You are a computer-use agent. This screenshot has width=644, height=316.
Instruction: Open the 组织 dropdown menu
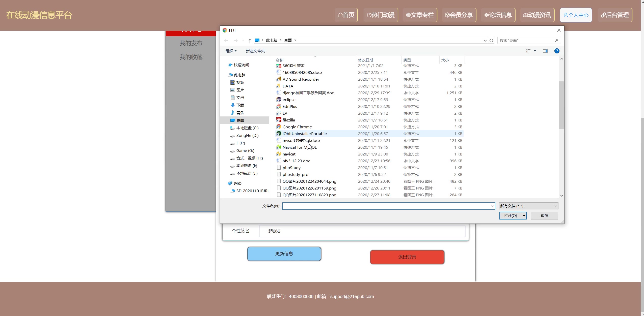pos(231,51)
